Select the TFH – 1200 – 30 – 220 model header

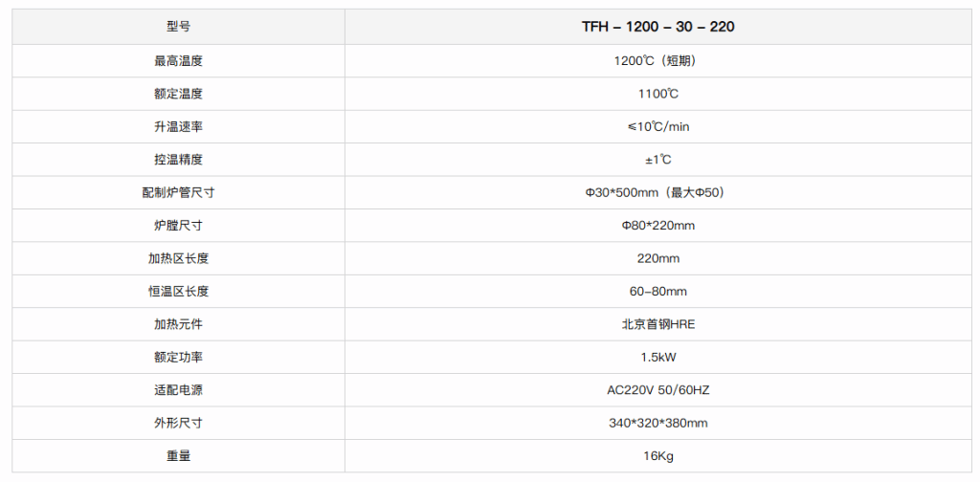pos(658,27)
